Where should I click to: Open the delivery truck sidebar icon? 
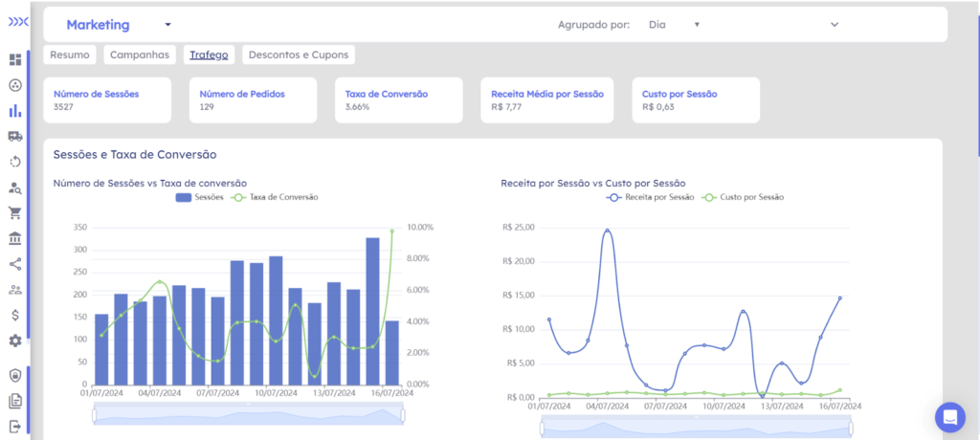point(15,136)
